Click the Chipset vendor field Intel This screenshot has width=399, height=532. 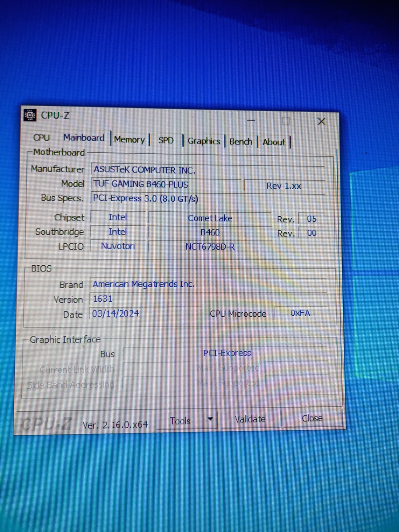(x=118, y=217)
